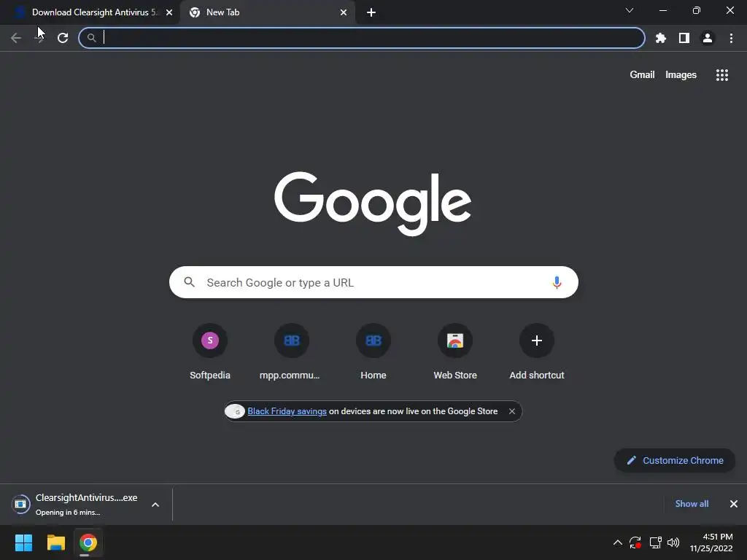The image size is (747, 560).
Task: Follow the Black Friday savings link
Action: click(287, 411)
